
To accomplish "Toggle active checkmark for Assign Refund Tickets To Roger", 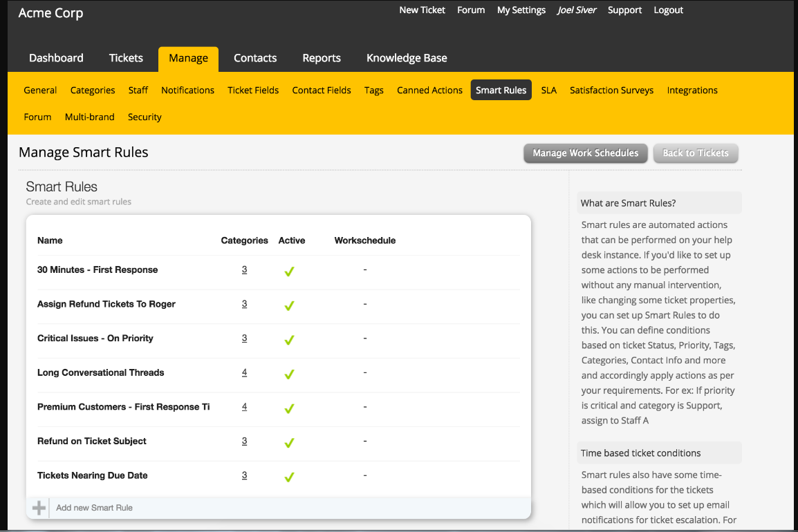I will click(x=289, y=305).
